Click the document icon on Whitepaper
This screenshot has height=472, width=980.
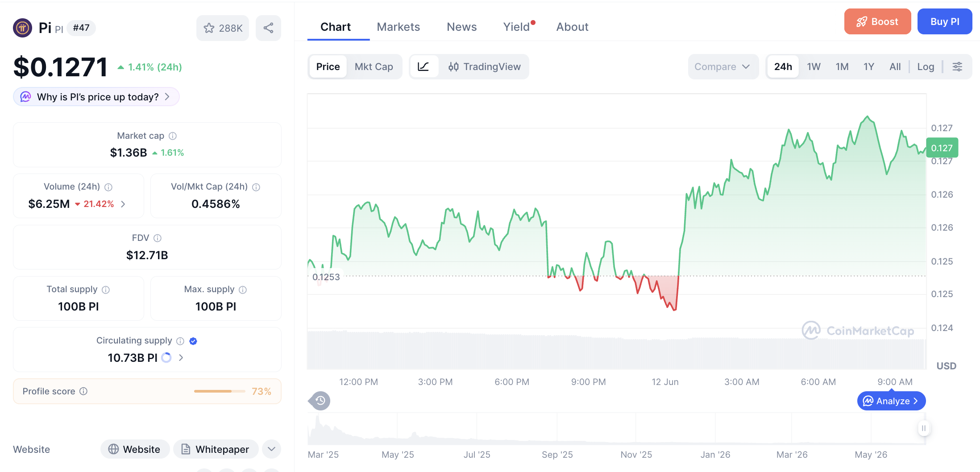pos(186,449)
